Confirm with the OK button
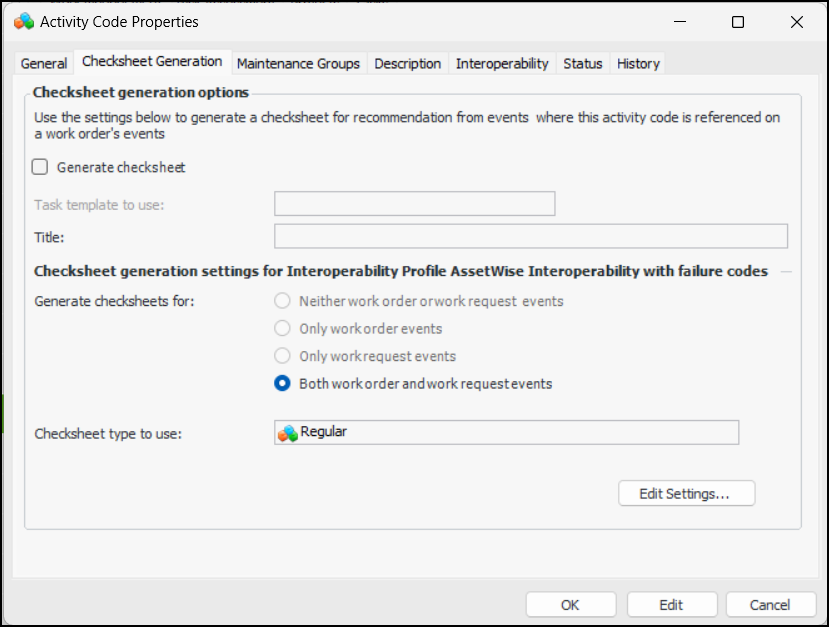 pos(570,604)
